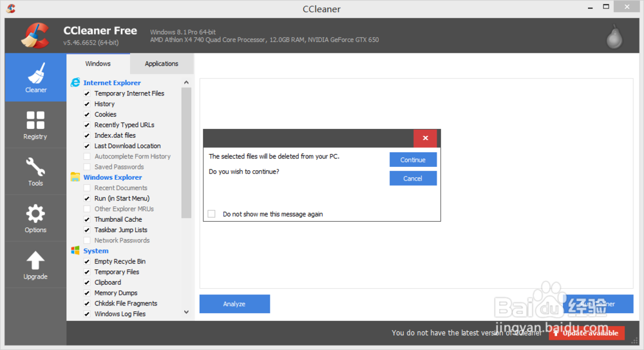Viewport: 644px width, 350px height.
Task: Switch to the Windows tab
Action: 98,64
